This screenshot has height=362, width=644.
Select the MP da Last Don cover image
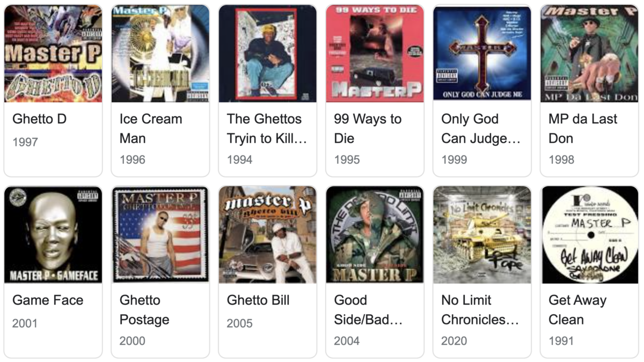(589, 53)
